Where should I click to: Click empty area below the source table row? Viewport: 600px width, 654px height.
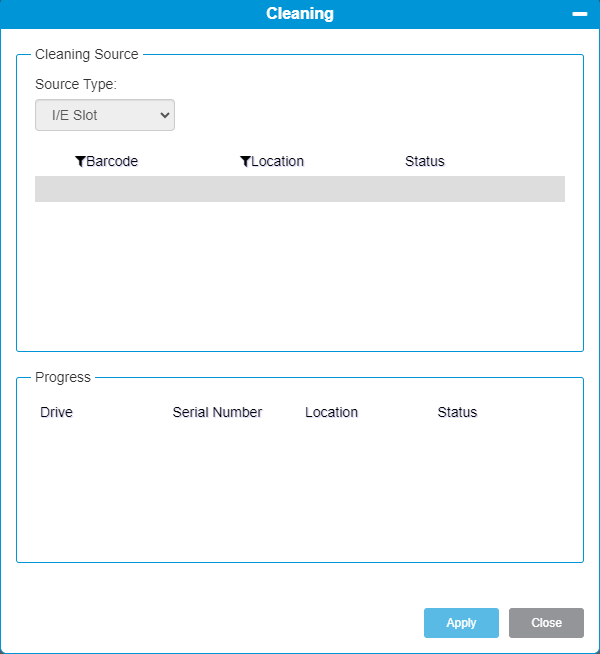coord(300,270)
